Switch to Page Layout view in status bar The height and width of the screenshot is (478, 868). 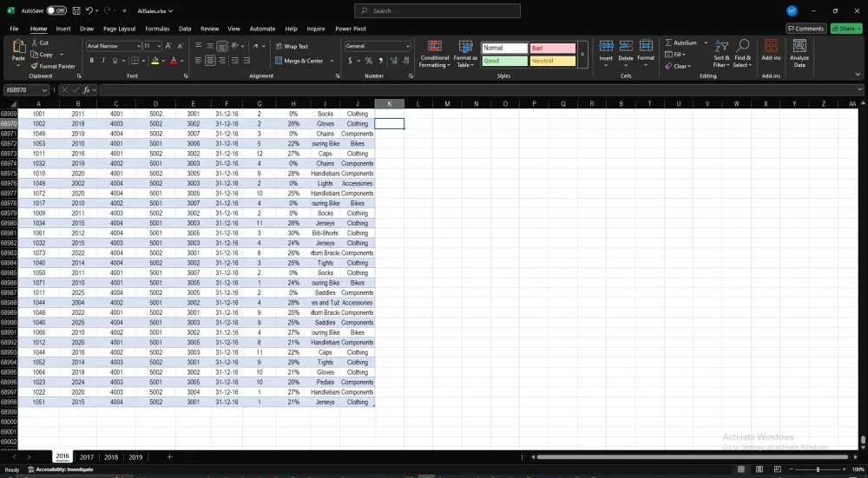759,469
